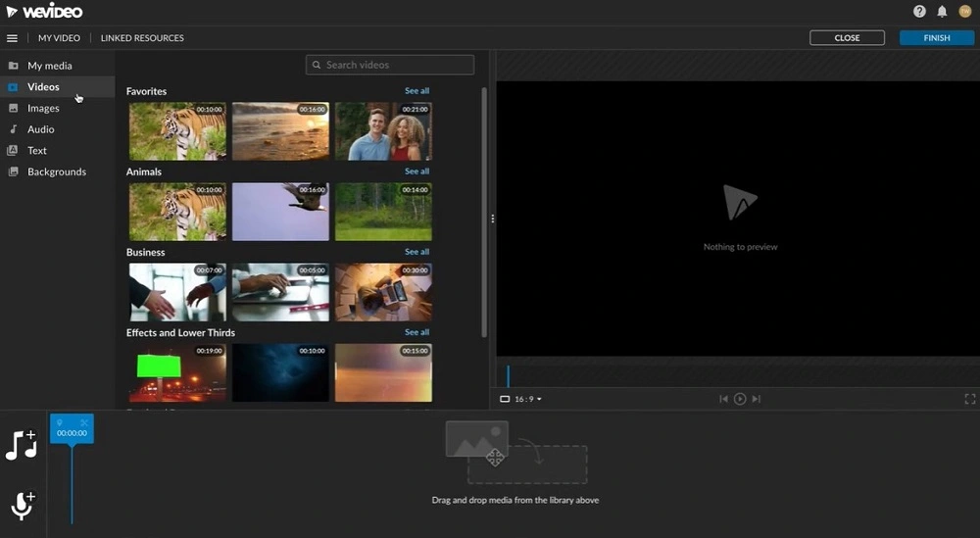Open the notifications bell icon
Viewport: 980px width, 538px height.
(942, 11)
